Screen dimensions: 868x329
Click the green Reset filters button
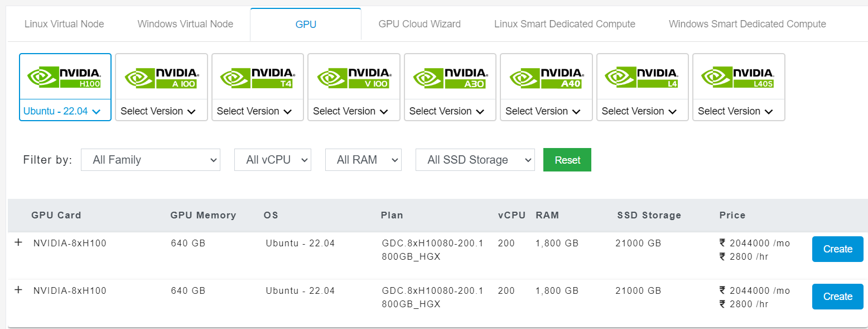pyautogui.click(x=567, y=160)
